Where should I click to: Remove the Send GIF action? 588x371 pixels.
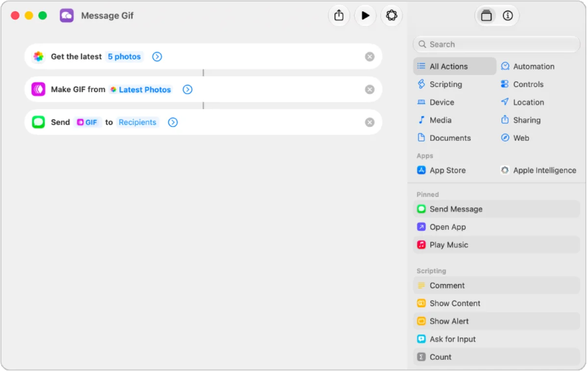(x=370, y=122)
